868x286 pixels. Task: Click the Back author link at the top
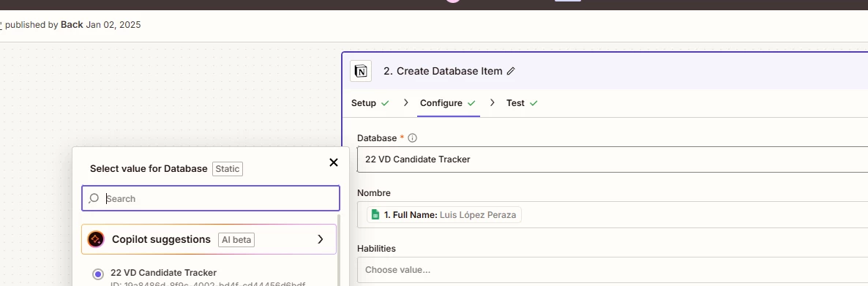pos(72,24)
